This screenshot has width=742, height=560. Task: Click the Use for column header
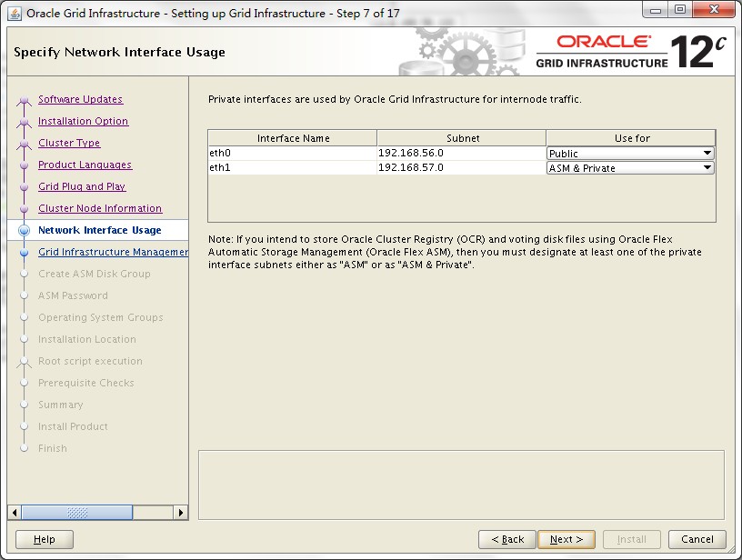pos(631,138)
